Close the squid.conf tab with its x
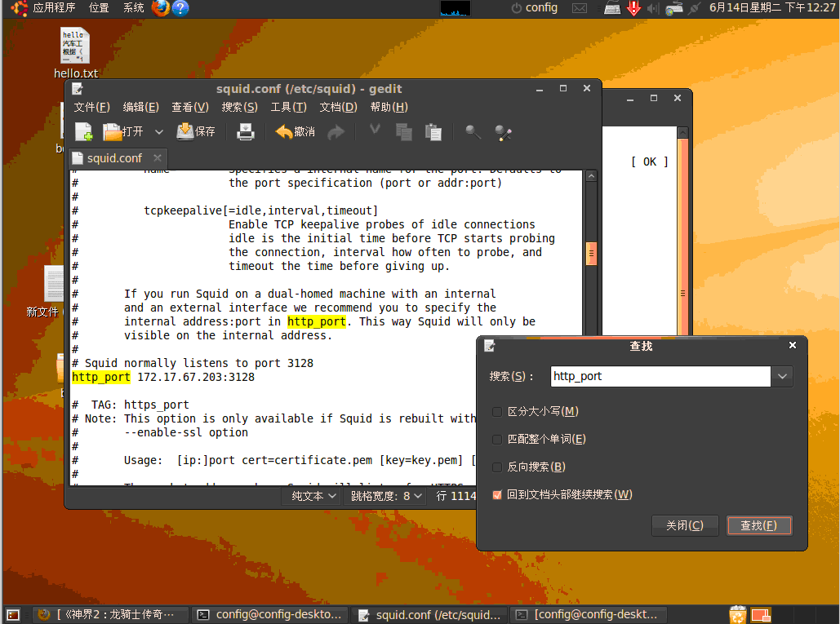The height and width of the screenshot is (624, 840). point(157,158)
